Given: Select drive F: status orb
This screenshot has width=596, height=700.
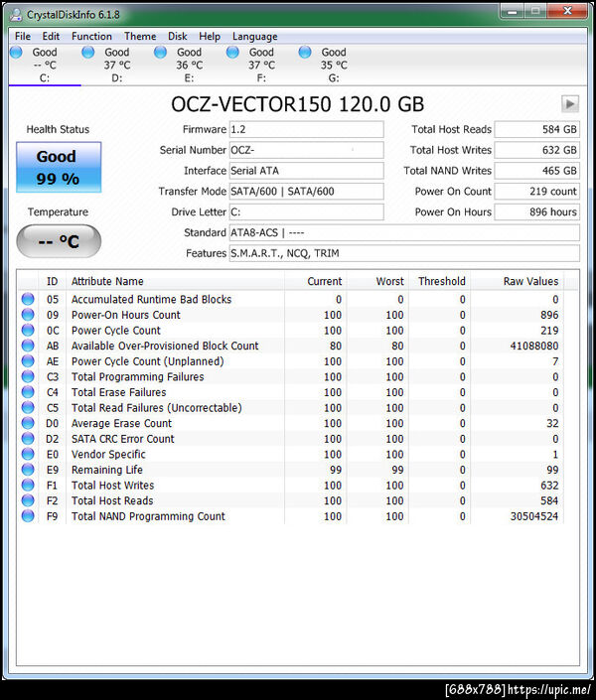Looking at the screenshot, I should [x=232, y=53].
